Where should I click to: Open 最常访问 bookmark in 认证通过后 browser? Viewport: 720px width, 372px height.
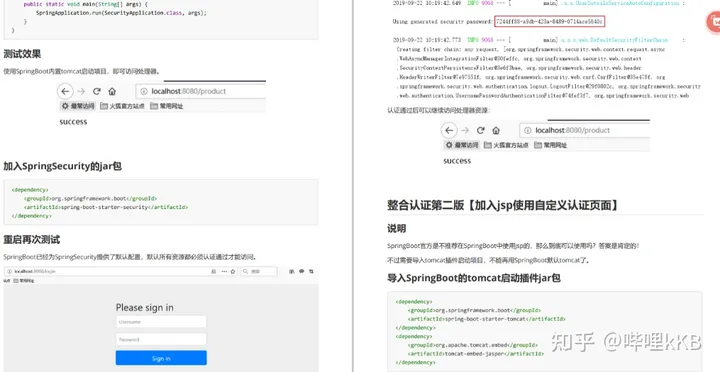(461, 145)
